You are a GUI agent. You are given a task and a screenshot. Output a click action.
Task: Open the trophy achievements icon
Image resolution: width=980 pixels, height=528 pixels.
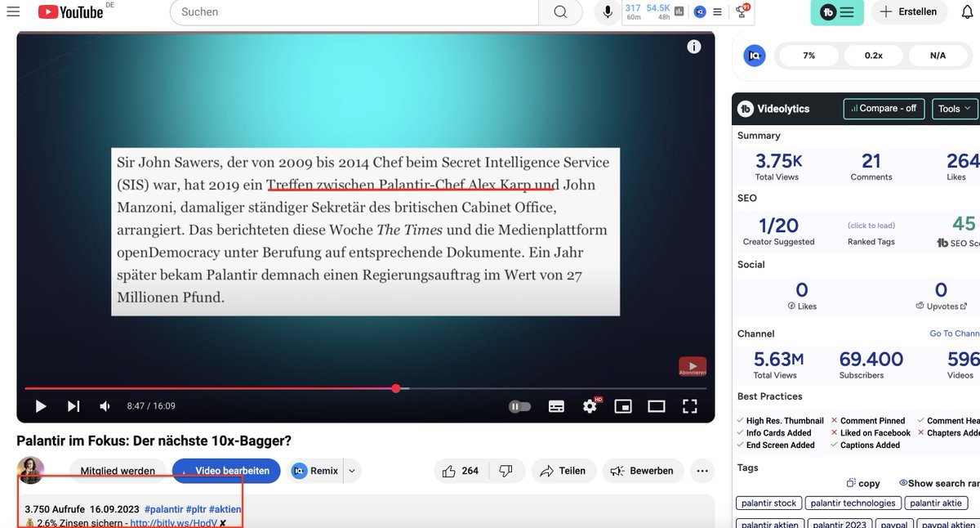(x=742, y=11)
